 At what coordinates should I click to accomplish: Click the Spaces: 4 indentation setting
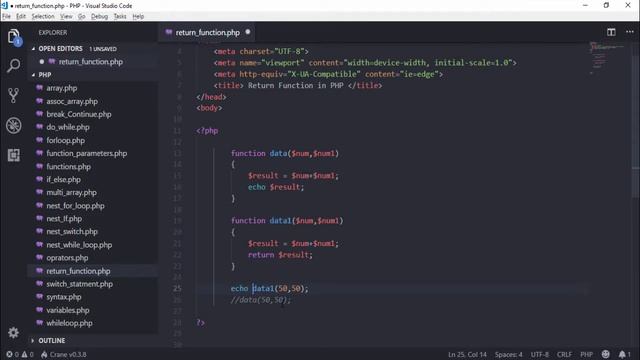click(x=509, y=354)
